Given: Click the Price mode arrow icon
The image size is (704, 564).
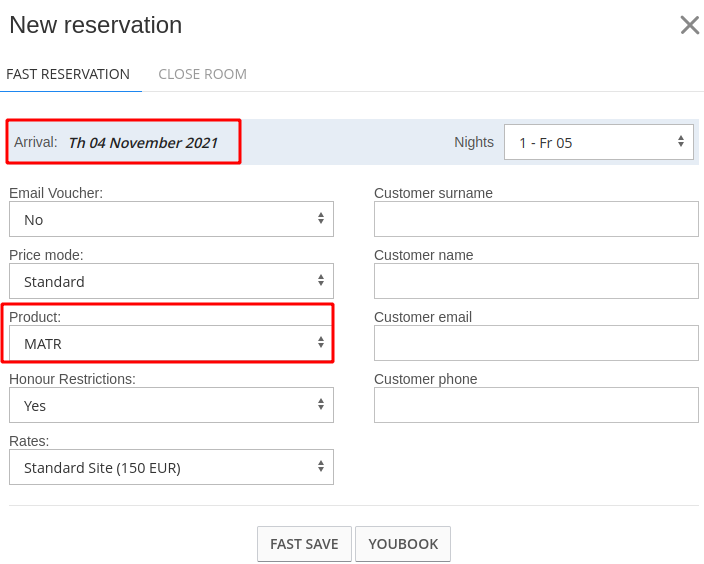Looking at the screenshot, I should pyautogui.click(x=321, y=280).
